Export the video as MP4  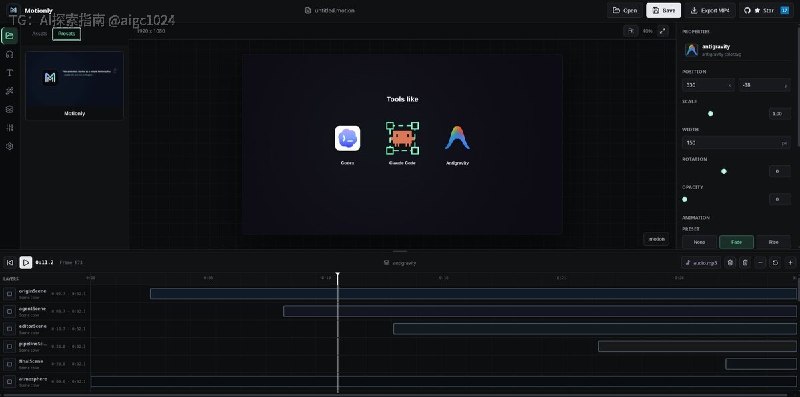[x=710, y=10]
